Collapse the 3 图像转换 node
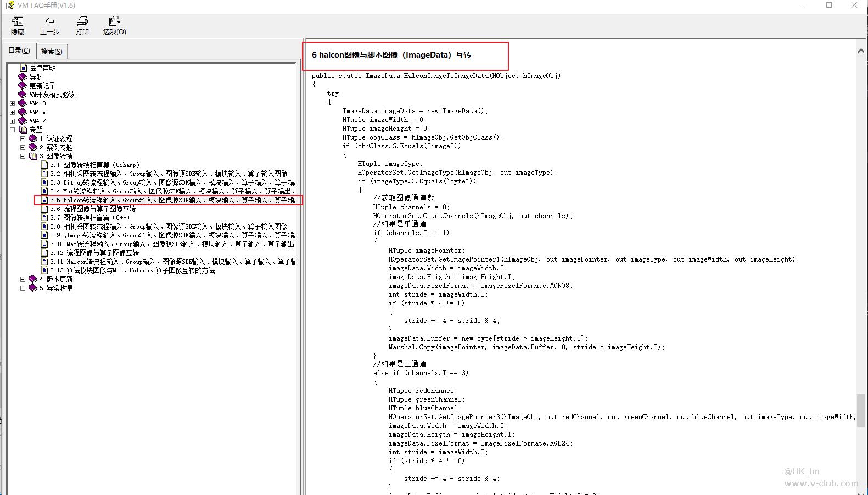Image resolution: width=868 pixels, height=495 pixels. 23,156
